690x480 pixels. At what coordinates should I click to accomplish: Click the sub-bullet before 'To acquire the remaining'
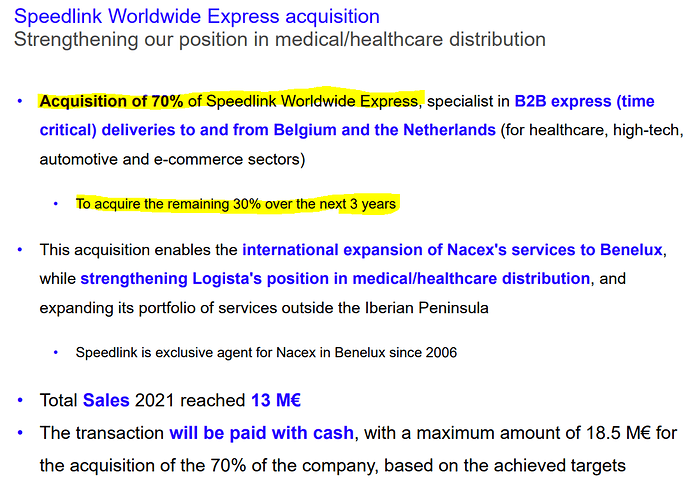coord(56,204)
